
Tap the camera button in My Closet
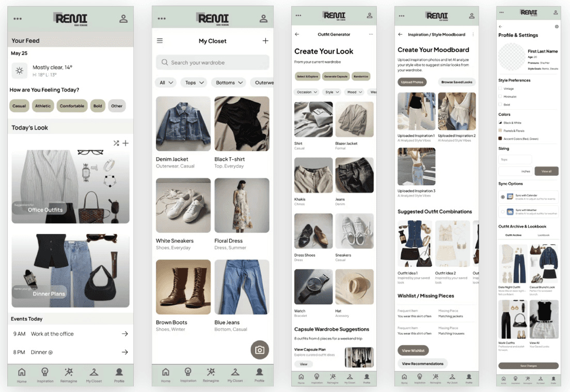[260, 350]
